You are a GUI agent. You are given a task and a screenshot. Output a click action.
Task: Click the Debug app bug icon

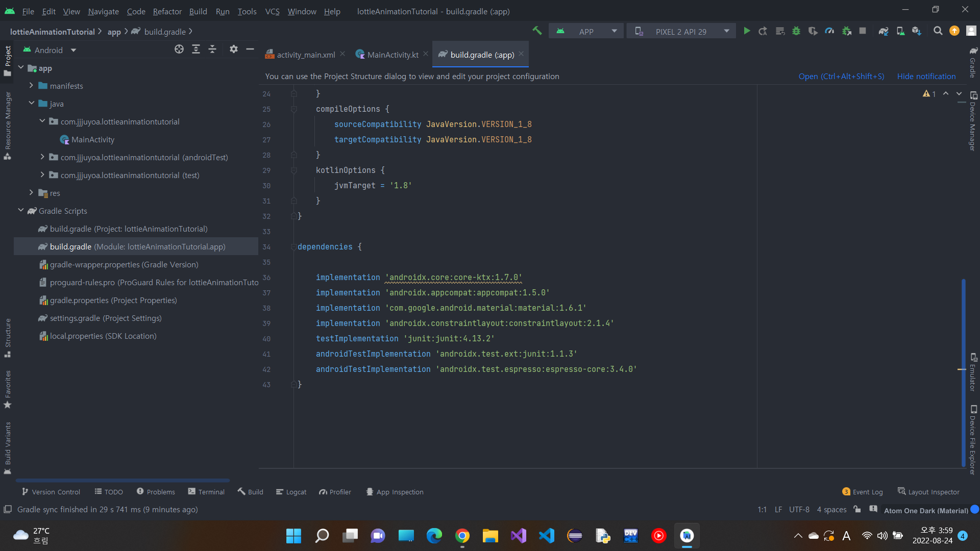coord(796,31)
